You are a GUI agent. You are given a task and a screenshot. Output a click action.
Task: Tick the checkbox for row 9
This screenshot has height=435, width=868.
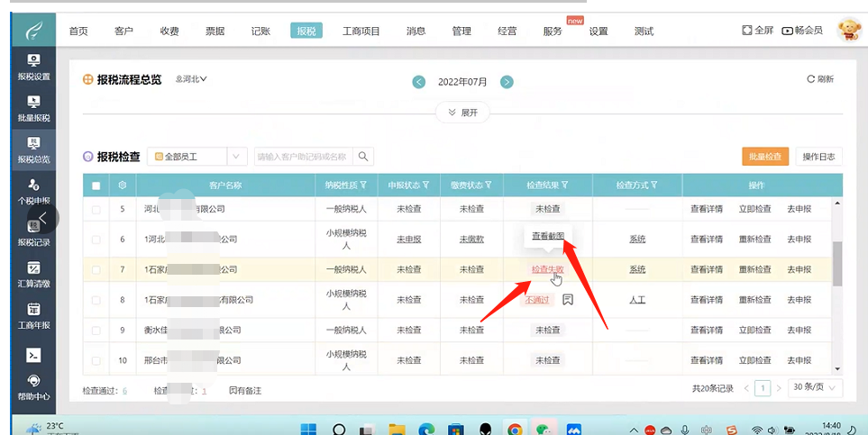pos(96,331)
